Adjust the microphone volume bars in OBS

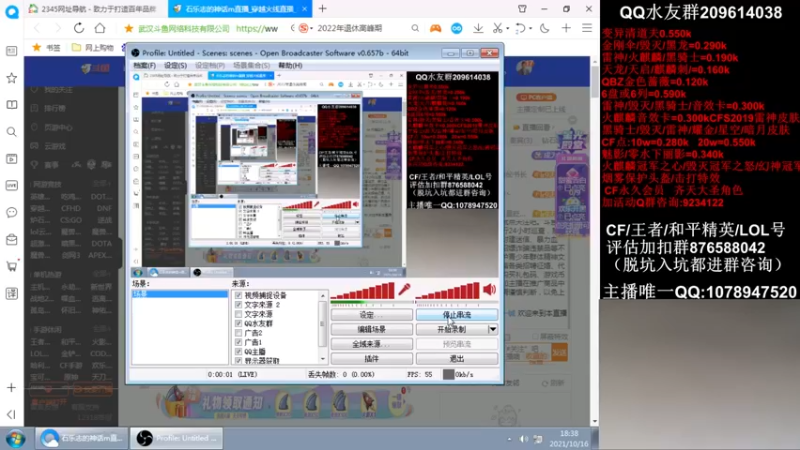pos(363,291)
